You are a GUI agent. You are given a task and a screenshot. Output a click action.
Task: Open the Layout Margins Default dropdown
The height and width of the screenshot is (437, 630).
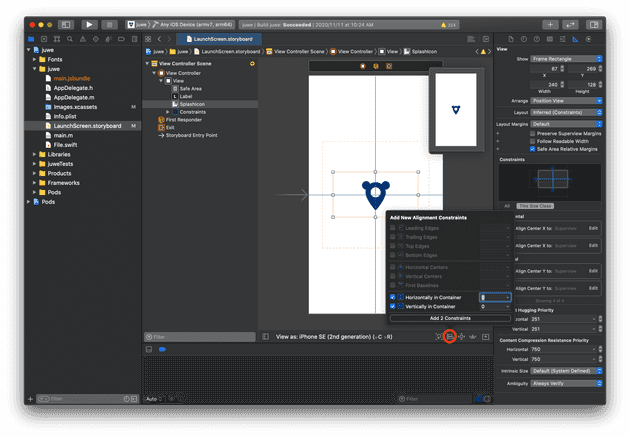566,124
